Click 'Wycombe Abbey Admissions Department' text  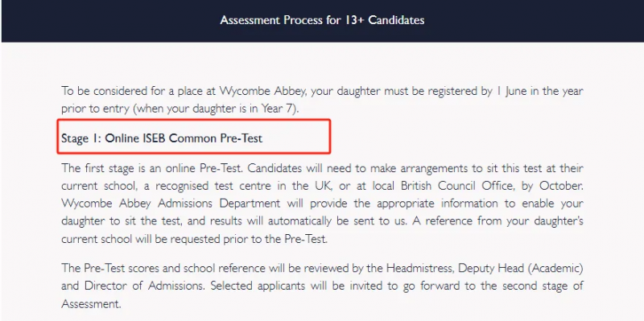(171, 204)
